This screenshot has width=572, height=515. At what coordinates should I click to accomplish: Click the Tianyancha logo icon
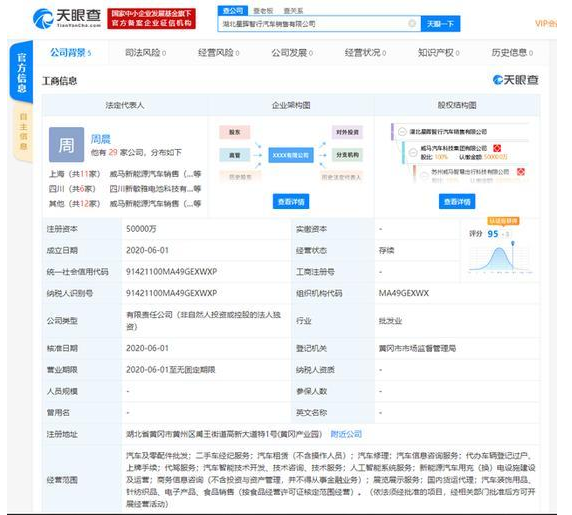click(x=43, y=18)
